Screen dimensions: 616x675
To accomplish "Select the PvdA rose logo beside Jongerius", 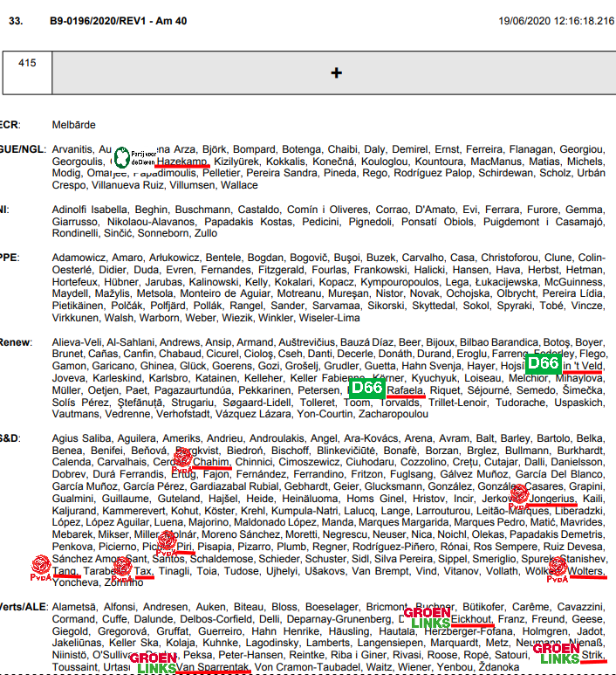I will point(519,497).
